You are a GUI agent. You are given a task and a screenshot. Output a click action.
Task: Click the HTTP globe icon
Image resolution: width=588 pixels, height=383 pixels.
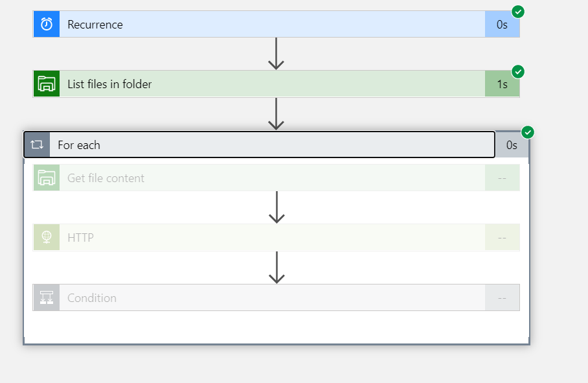point(47,238)
